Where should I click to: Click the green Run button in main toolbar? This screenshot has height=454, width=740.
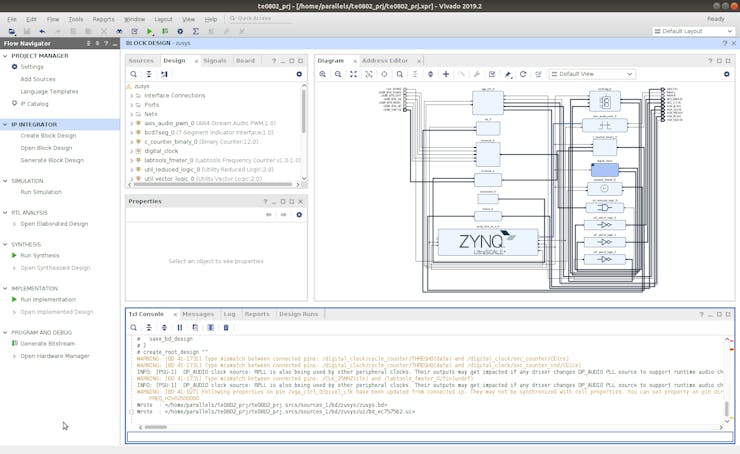[150, 32]
